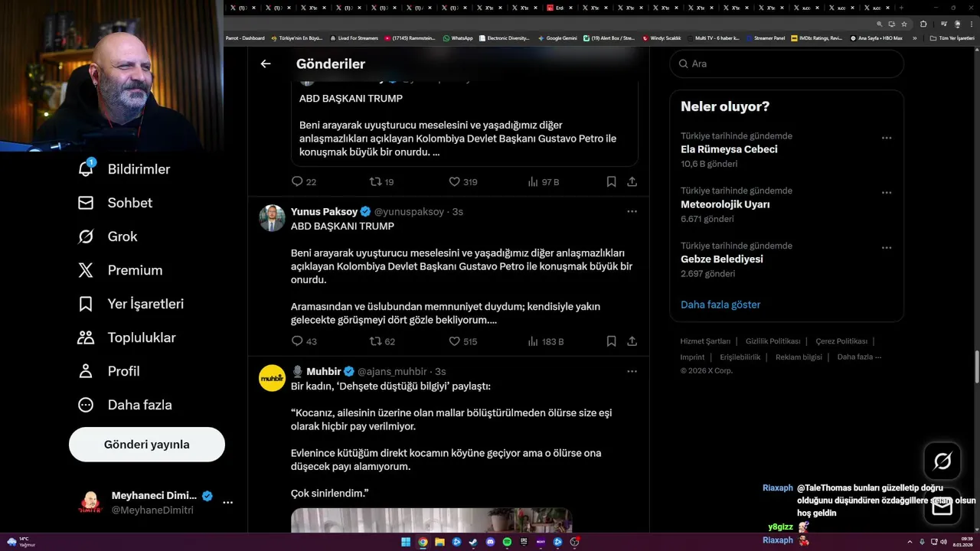Open a new browser tab
Screen dimensions: 980x551
click(x=901, y=8)
